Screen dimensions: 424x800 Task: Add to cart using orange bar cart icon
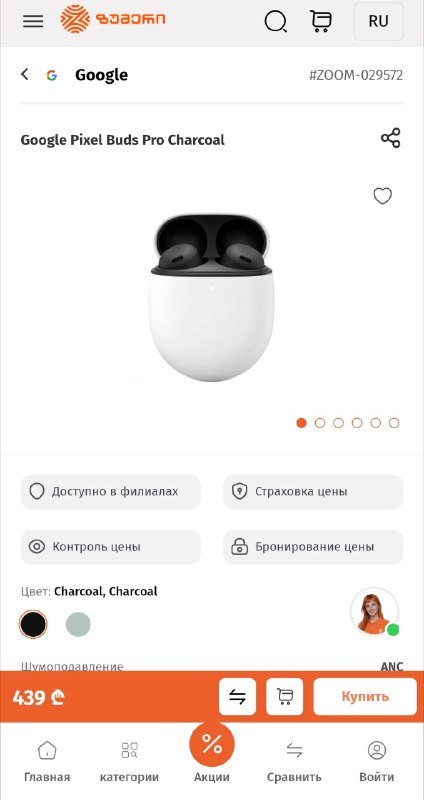[285, 696]
